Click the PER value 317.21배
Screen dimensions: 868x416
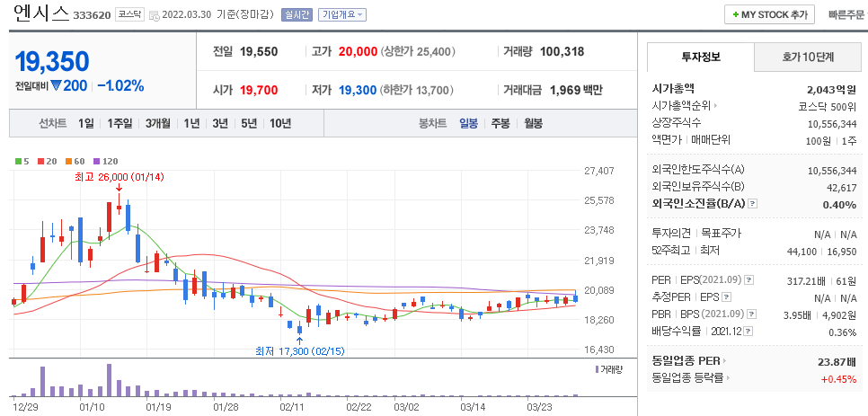[x=806, y=280]
